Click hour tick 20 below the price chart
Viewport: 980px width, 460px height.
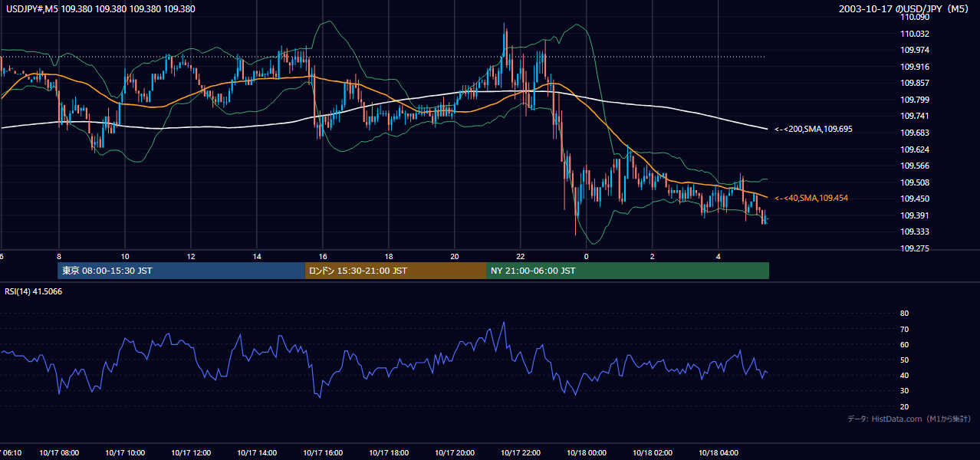point(455,256)
